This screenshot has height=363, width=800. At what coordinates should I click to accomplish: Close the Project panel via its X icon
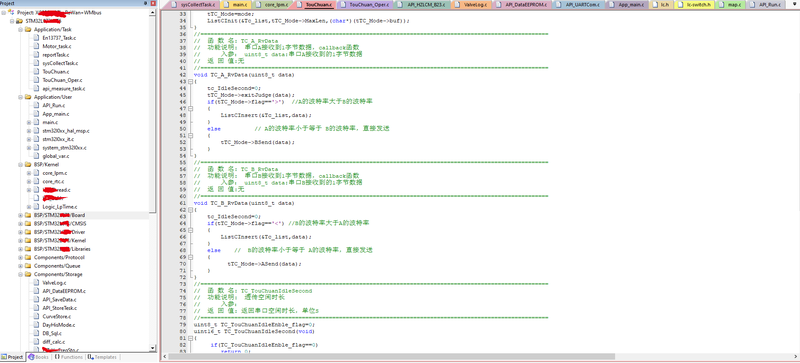click(153, 4)
